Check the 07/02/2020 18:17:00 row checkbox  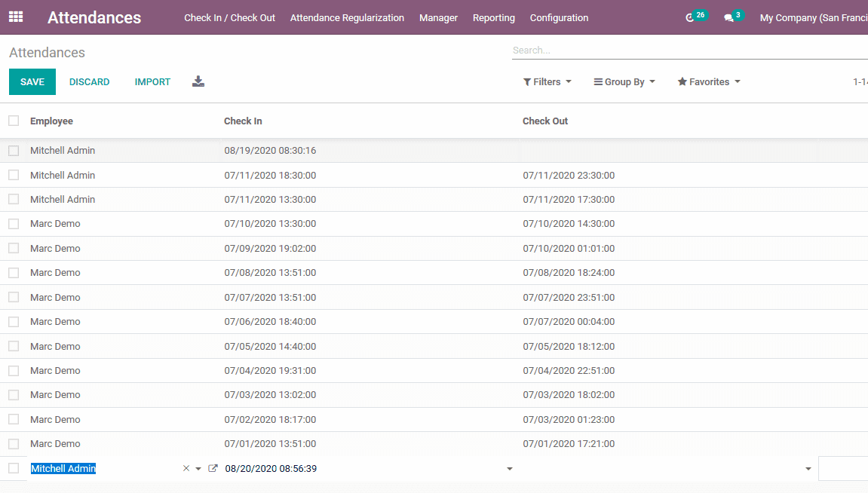point(14,419)
